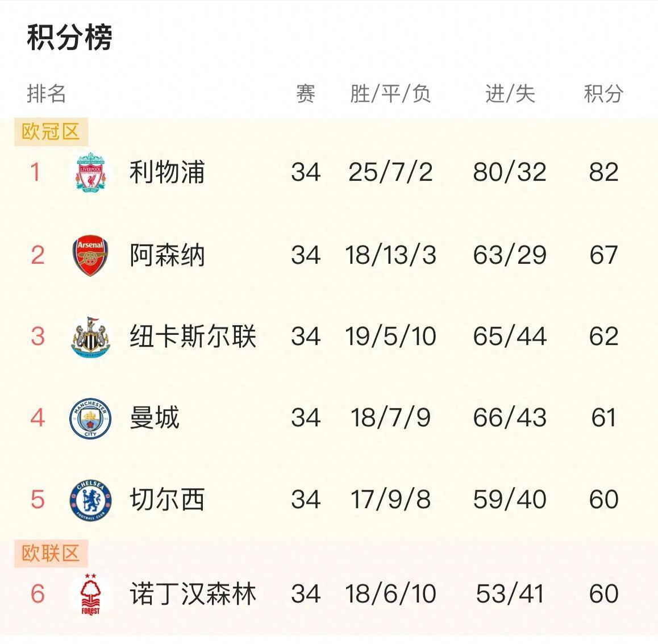
Task: Click the Nottingham Forest club crest
Action: [x=90, y=594]
